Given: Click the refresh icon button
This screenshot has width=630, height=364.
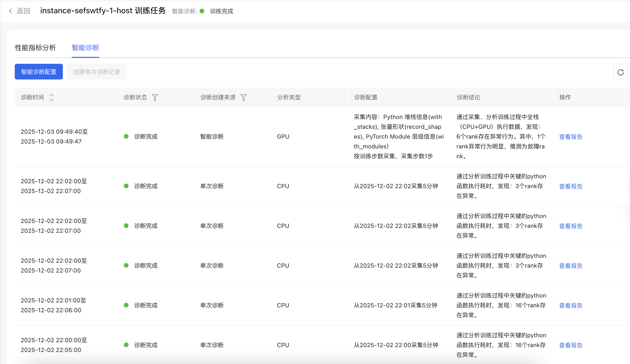Looking at the screenshot, I should 620,72.
